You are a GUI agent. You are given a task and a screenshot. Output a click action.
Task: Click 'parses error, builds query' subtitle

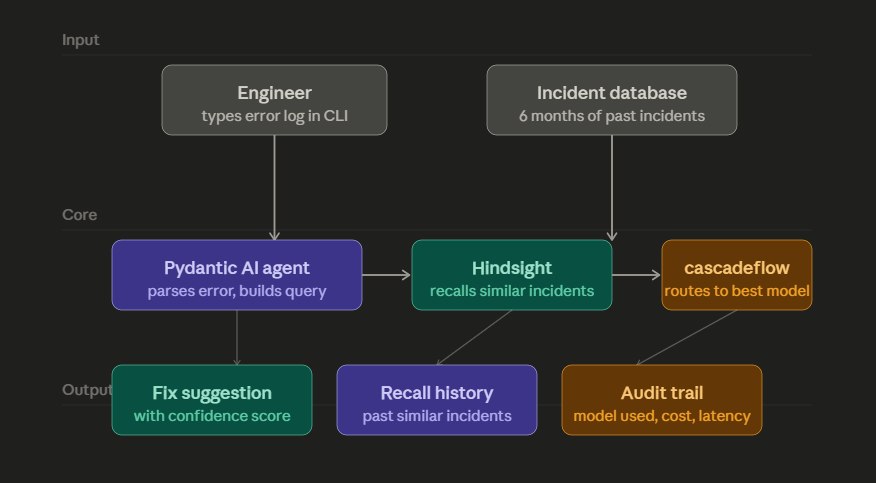pyautogui.click(x=237, y=291)
